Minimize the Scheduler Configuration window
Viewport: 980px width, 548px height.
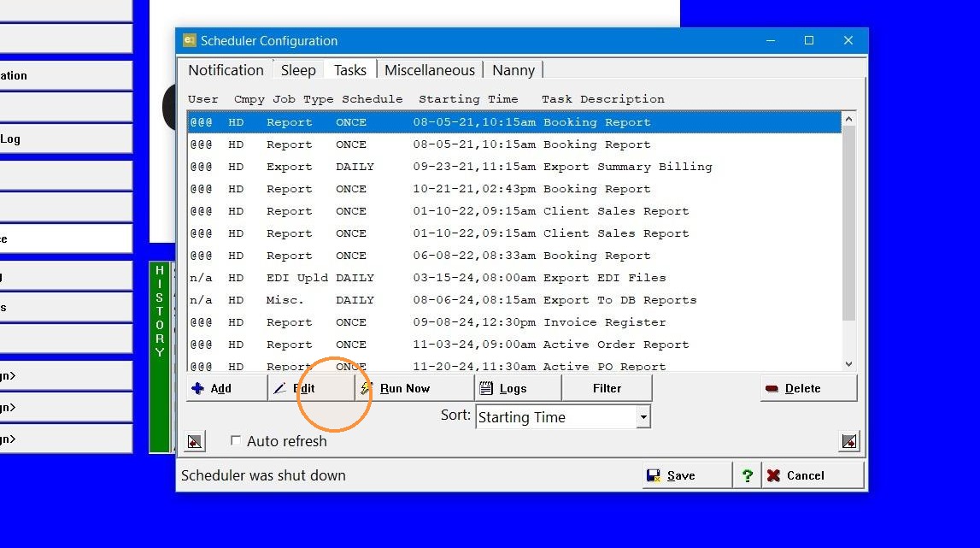[x=771, y=41]
